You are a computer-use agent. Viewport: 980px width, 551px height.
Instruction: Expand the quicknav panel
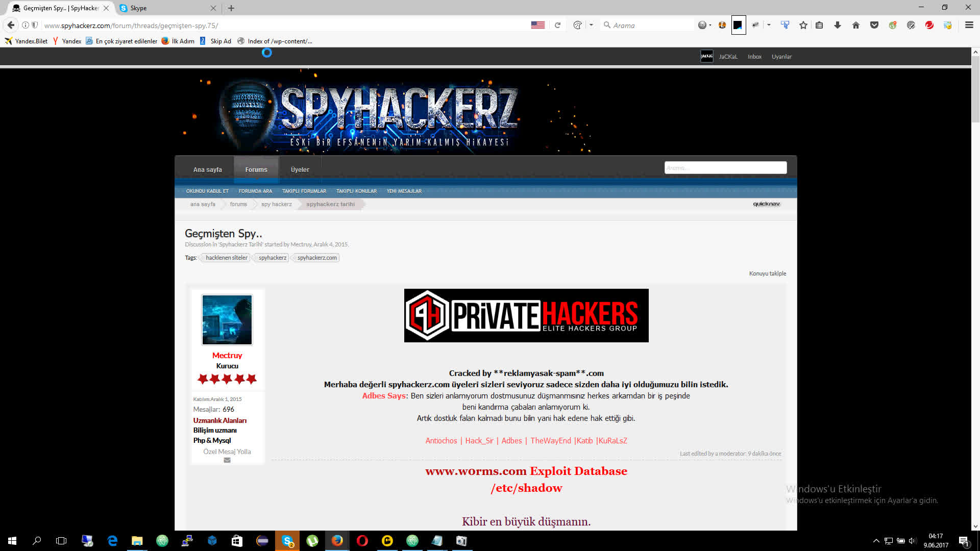[x=766, y=204]
